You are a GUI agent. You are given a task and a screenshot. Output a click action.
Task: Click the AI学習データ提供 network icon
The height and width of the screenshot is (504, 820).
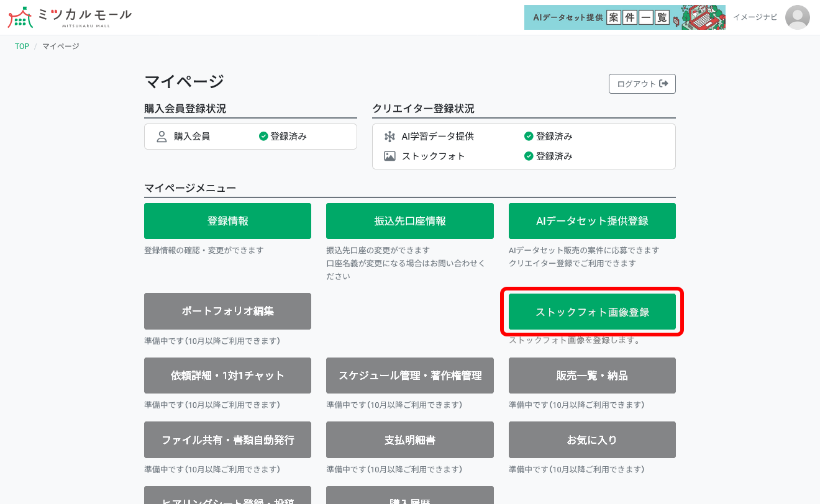[x=388, y=136]
